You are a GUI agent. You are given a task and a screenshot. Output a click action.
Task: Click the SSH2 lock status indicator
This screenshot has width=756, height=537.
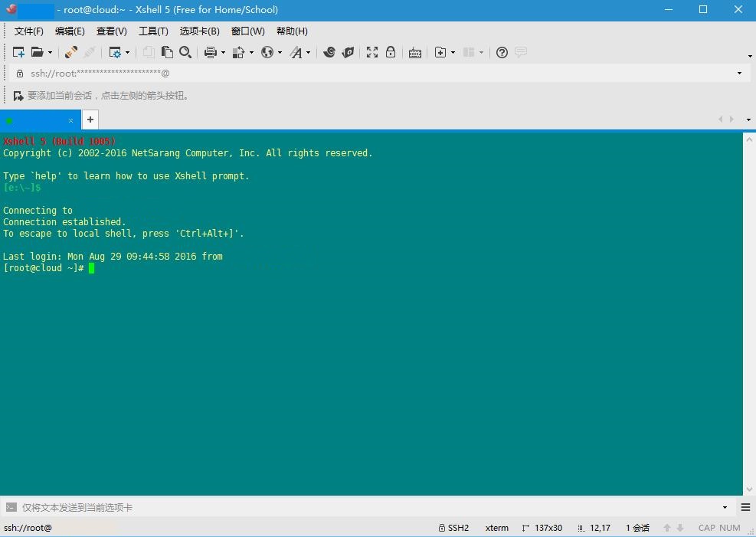(x=453, y=528)
